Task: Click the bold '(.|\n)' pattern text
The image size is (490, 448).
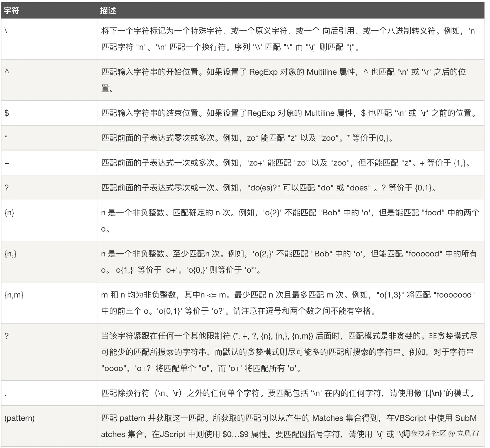Action: [433, 393]
